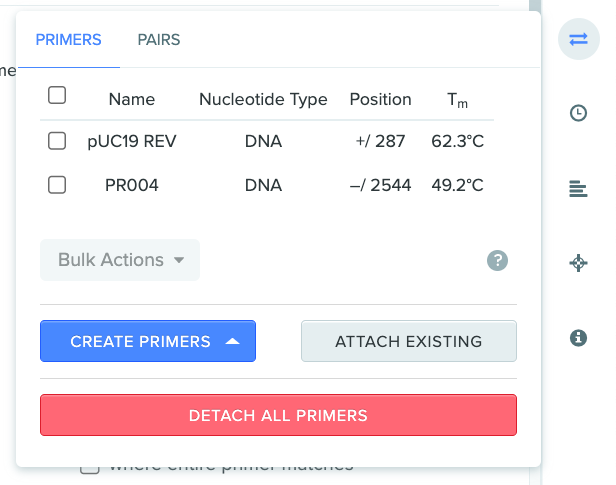Open the history clock icon
Viewport: 616px width, 485px height.
[x=578, y=113]
